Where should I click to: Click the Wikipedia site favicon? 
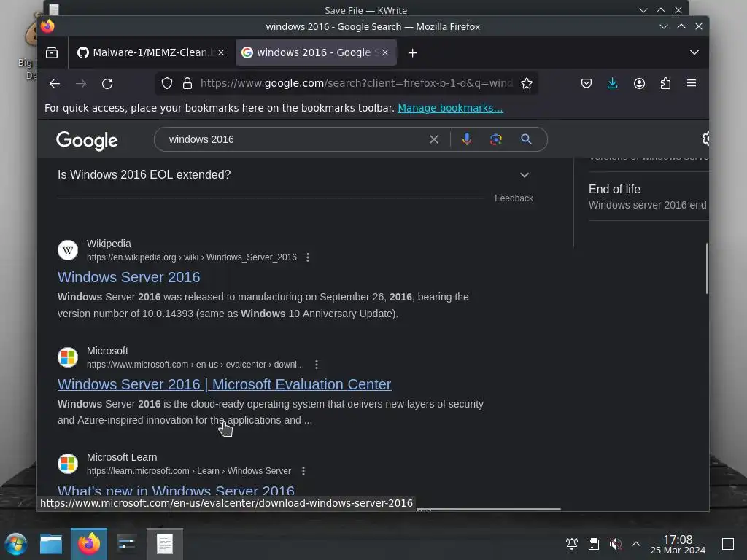click(x=68, y=250)
